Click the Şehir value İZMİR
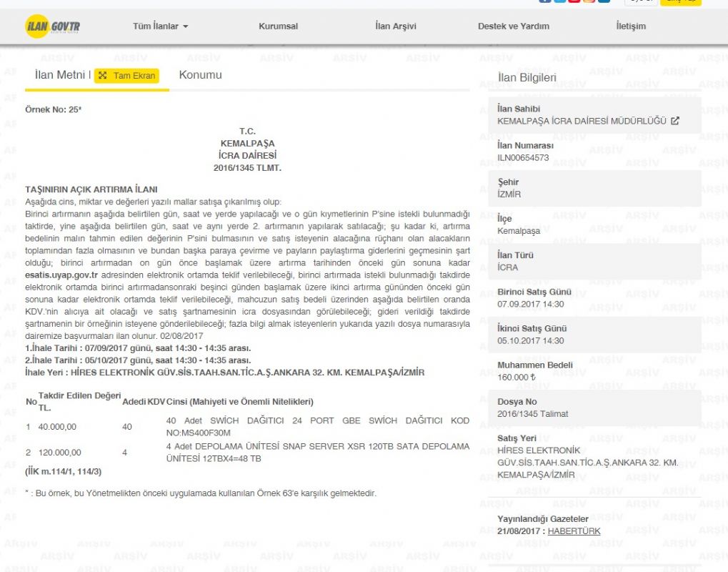Screen dimensions: 728x572 (509, 194)
